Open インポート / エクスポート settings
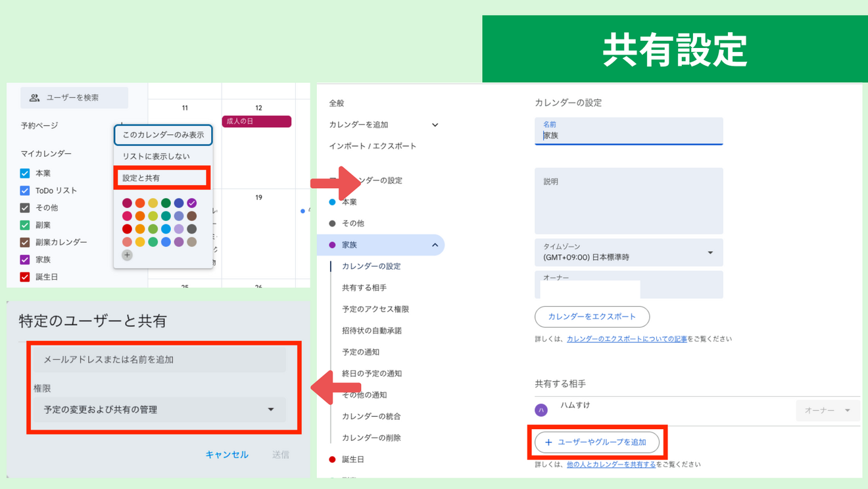 click(372, 146)
